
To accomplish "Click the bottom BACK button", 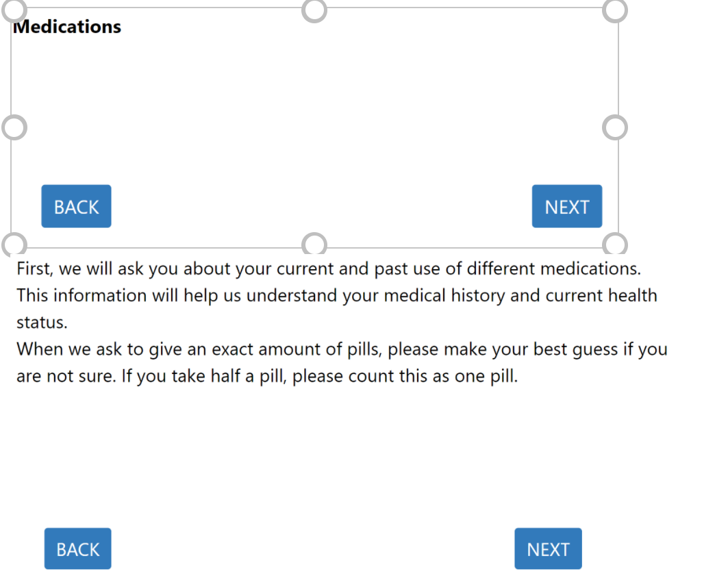I will coord(77,549).
